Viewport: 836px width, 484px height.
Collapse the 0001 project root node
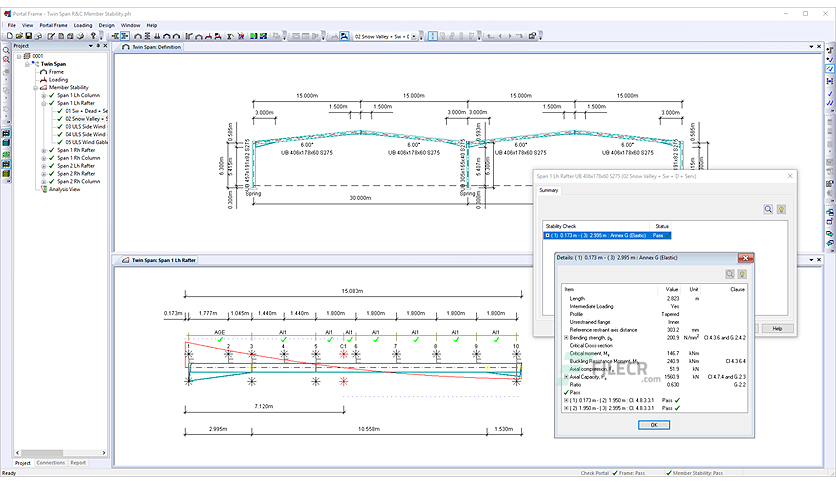[x=19, y=56]
